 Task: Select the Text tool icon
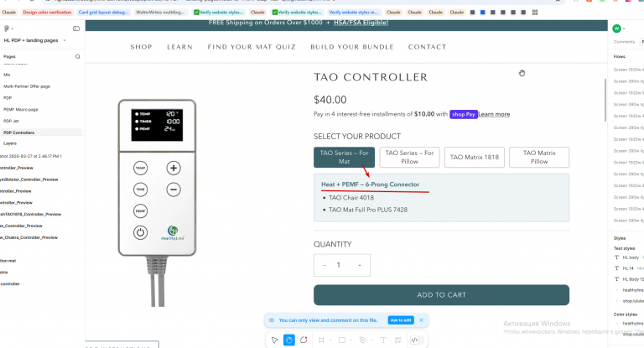(383, 340)
